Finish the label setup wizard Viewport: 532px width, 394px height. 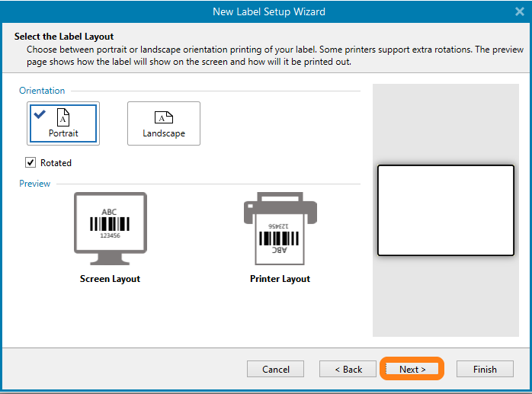point(485,369)
